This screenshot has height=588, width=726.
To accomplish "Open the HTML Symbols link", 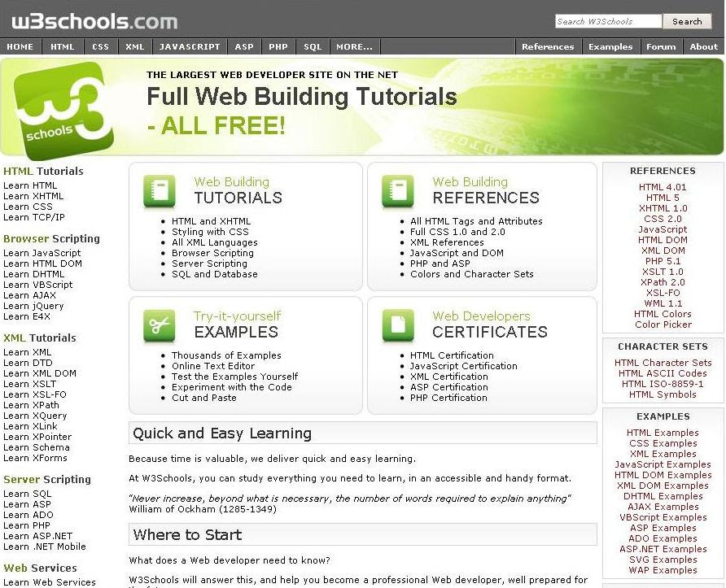I will (663, 394).
